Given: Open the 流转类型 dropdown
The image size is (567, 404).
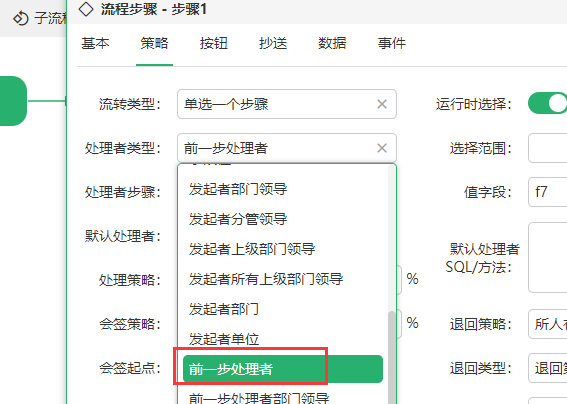Looking at the screenshot, I should pyautogui.click(x=287, y=104).
